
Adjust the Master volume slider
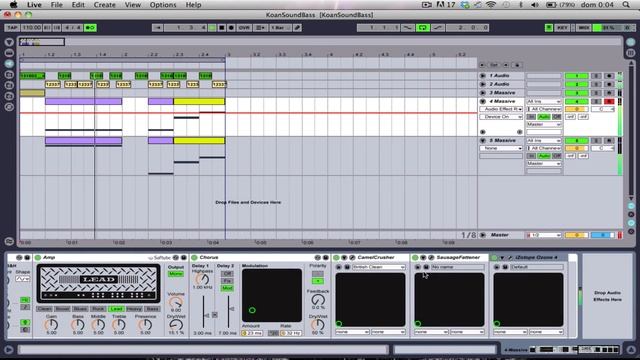[x=576, y=235]
